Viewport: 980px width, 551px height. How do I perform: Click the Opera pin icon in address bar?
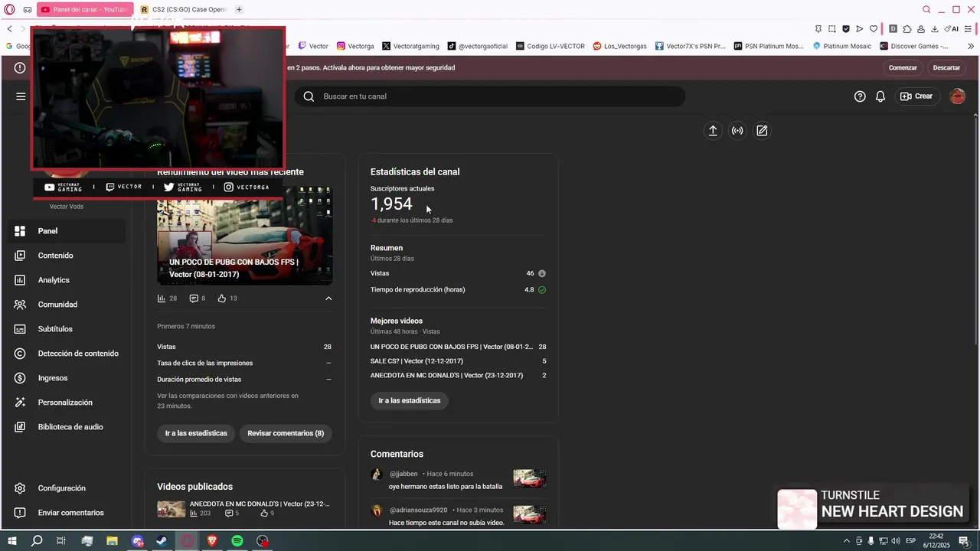tap(818, 29)
